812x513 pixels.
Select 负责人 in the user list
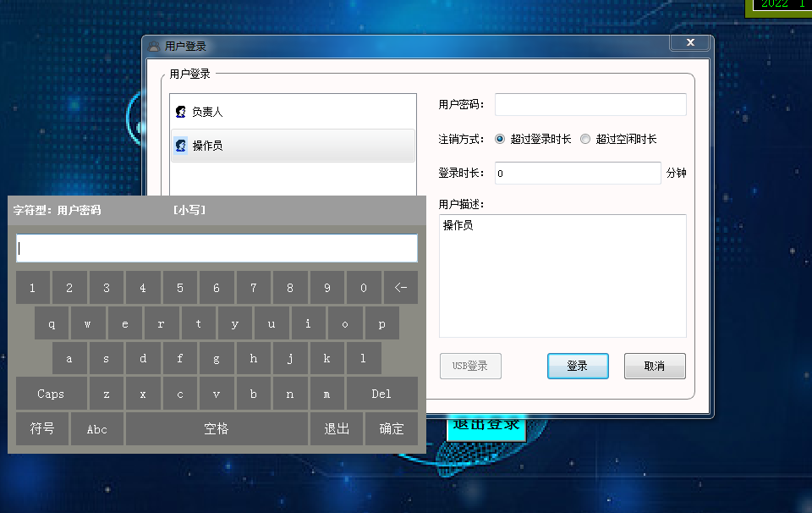pyautogui.click(x=294, y=112)
